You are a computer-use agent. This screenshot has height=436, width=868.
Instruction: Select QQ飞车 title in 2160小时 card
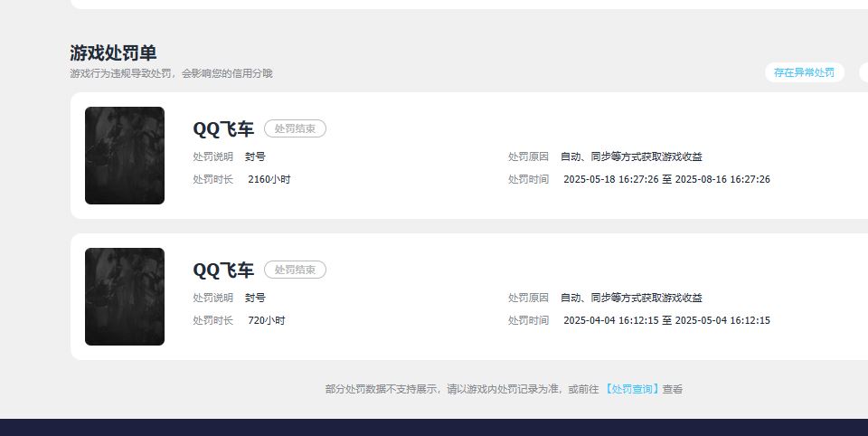[x=223, y=129]
